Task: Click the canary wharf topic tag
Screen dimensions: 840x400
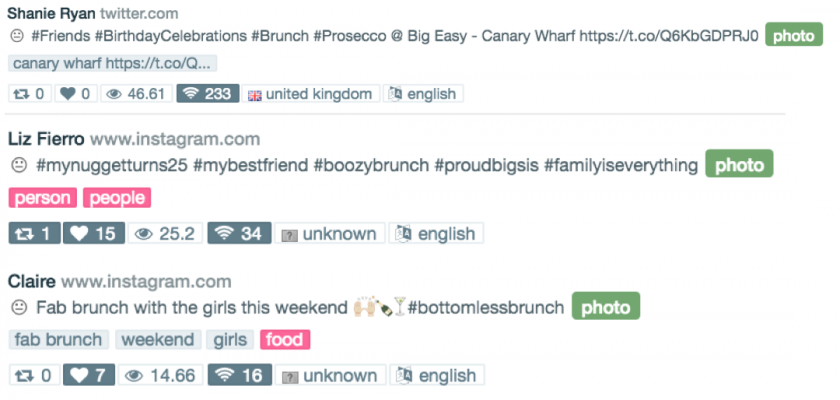Action: tap(112, 63)
